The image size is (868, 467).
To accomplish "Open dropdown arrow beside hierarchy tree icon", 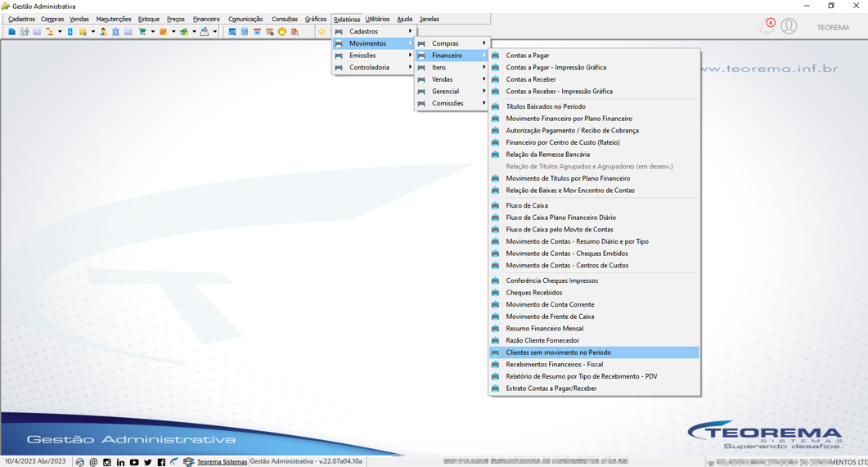I will click(60, 32).
